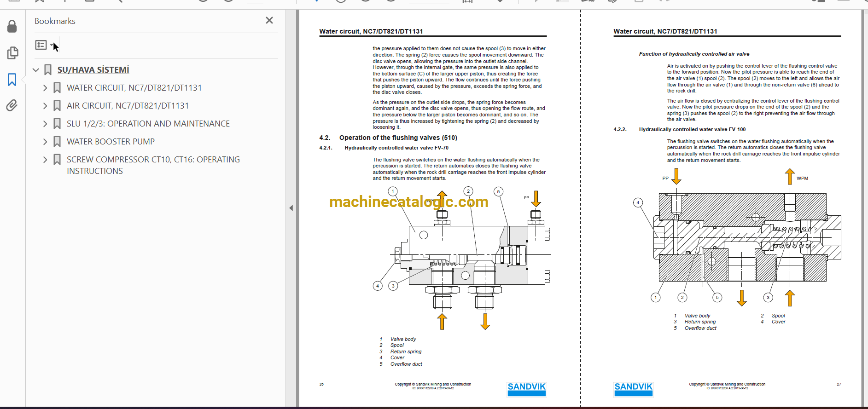
Task: Open the security lock panel in the sidebar
Action: [12, 27]
